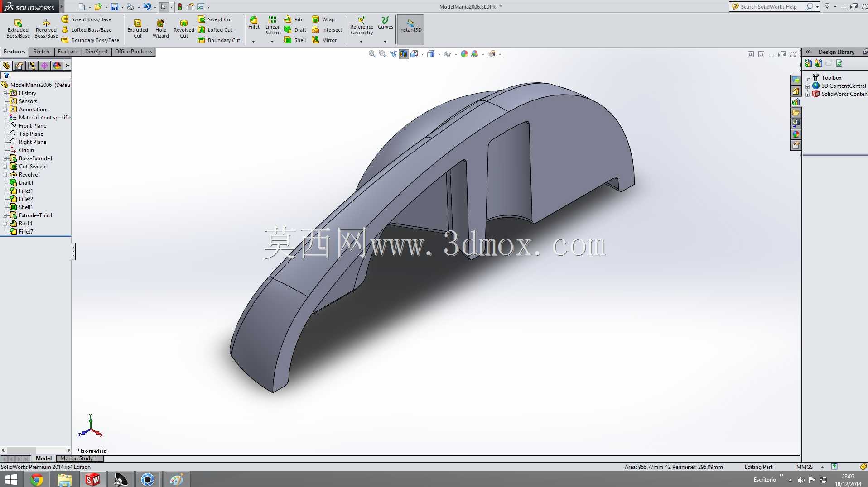Click the Lofted Cut button
868x487 pixels.
pyautogui.click(x=215, y=30)
